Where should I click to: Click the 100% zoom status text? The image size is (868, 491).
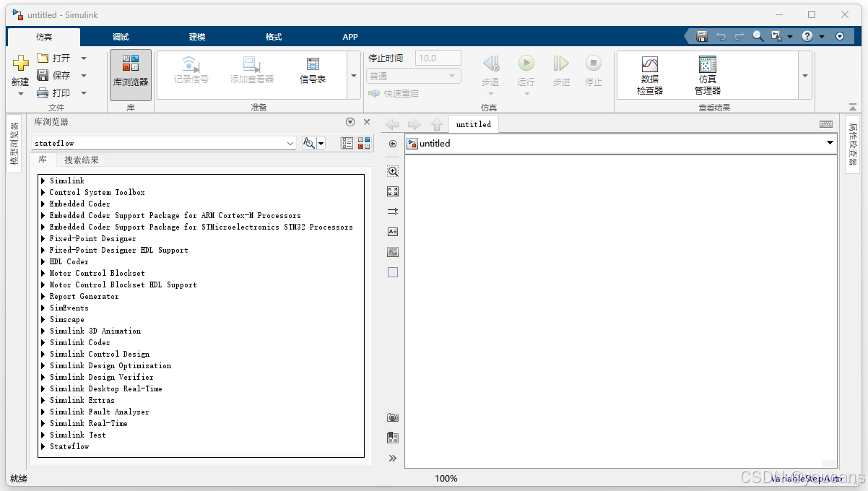coord(446,478)
